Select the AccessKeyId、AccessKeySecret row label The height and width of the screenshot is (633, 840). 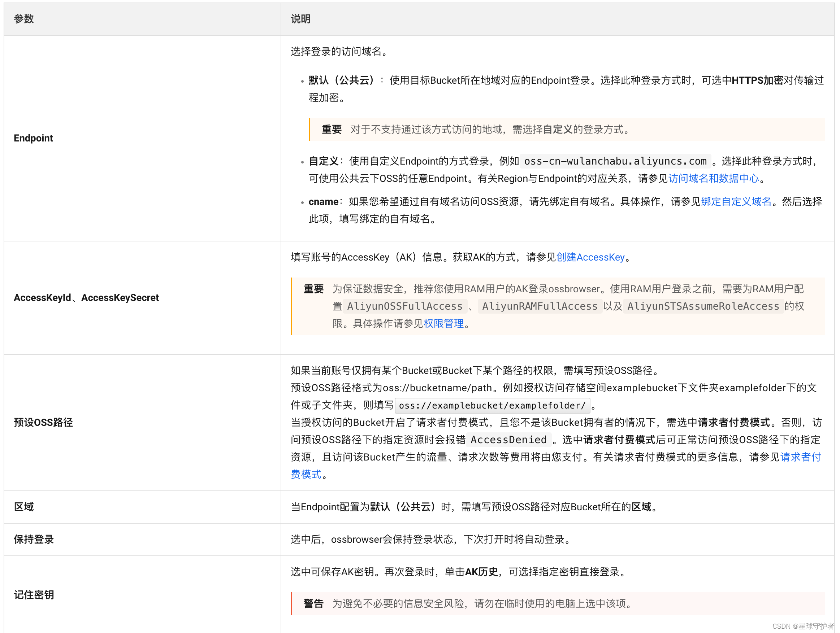pyautogui.click(x=86, y=297)
